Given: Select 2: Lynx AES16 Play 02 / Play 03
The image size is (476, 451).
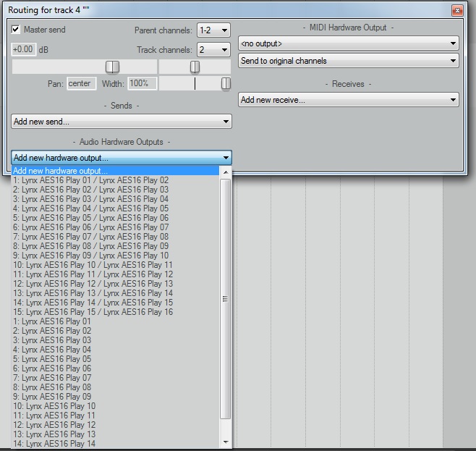Looking at the screenshot, I should [x=115, y=190].
